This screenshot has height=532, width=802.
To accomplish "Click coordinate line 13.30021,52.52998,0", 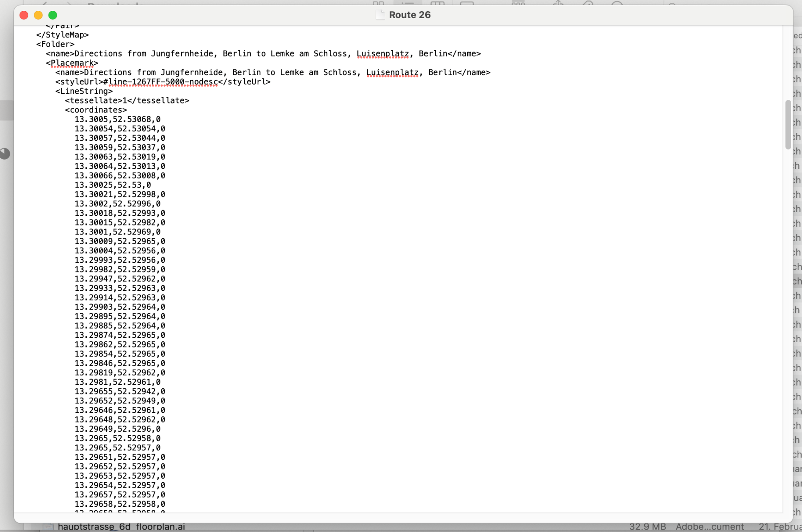I will [120, 195].
